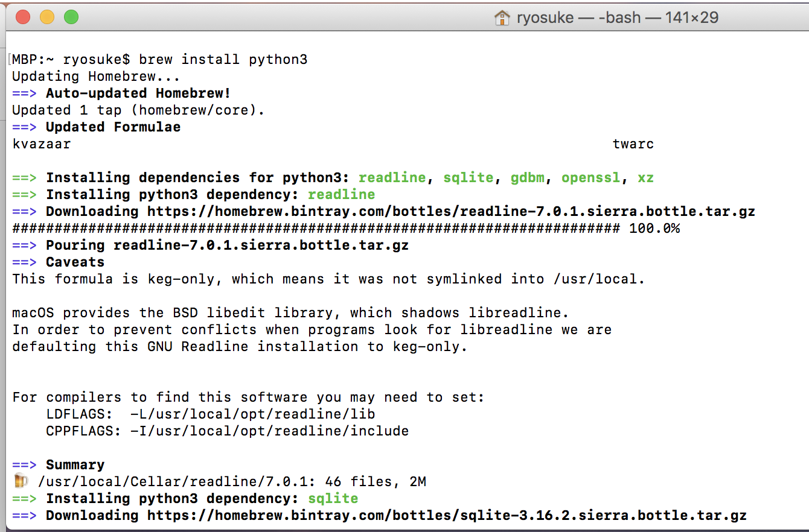The width and height of the screenshot is (809, 532).
Task: Click 'In order to prevent conflicts' line
Action: [x=312, y=330]
